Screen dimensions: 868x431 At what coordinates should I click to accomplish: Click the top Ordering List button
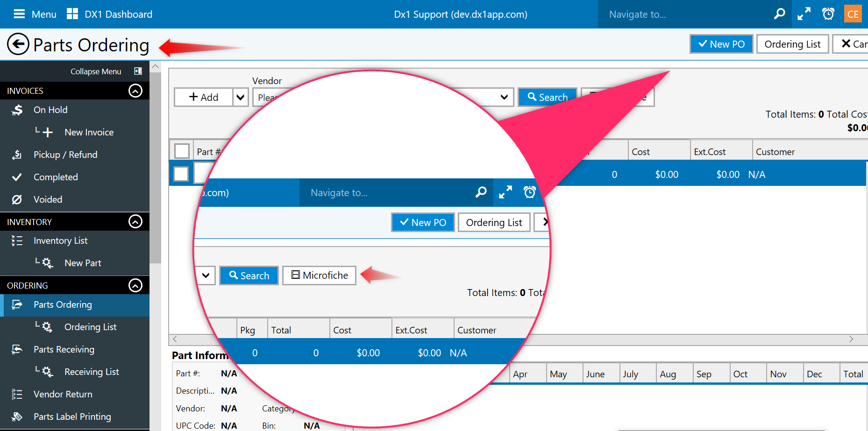tap(792, 44)
